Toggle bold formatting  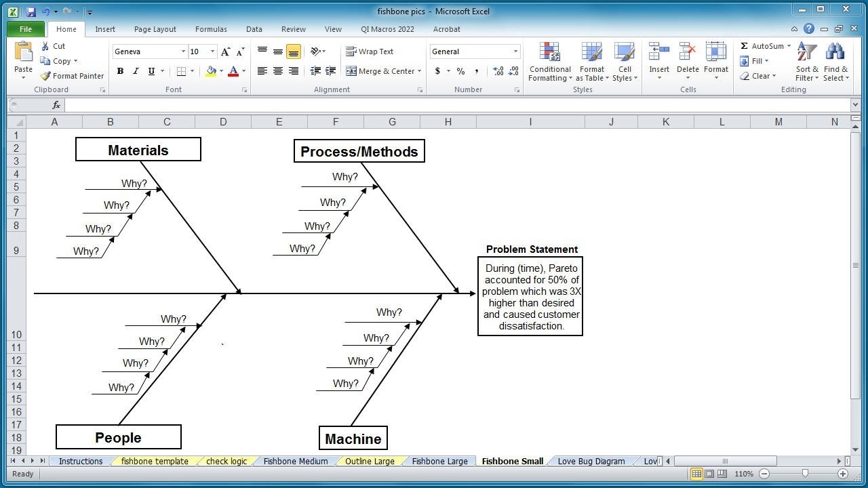(121, 70)
